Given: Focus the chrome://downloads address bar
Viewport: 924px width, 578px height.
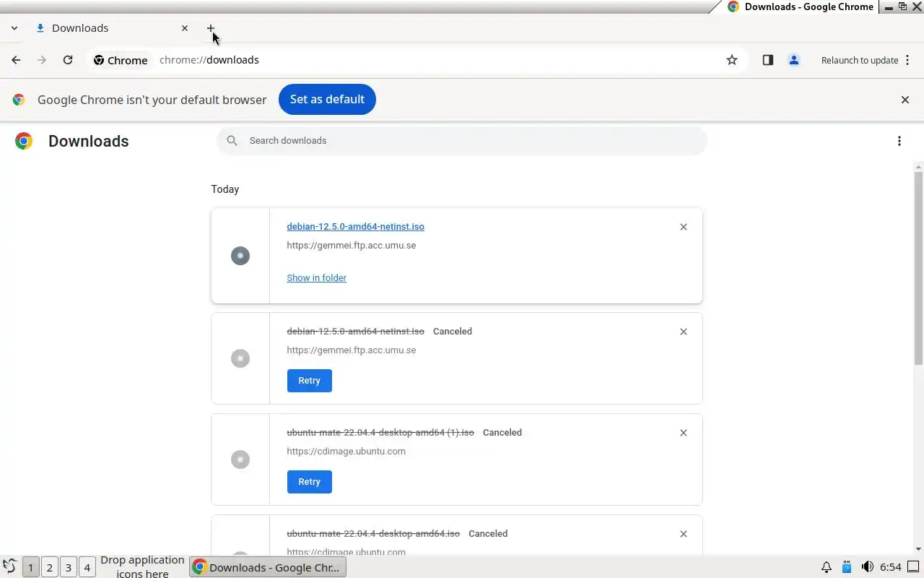Looking at the screenshot, I should (x=433, y=60).
